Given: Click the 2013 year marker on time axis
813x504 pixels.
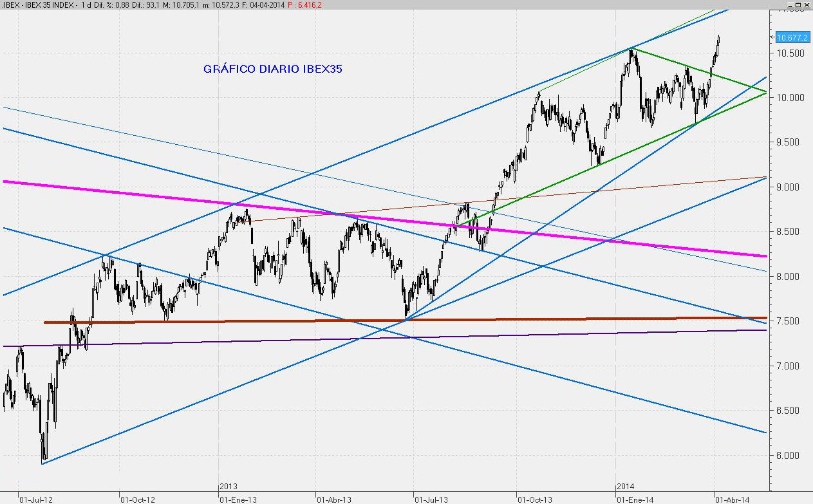Looking at the screenshot, I should pyautogui.click(x=229, y=487).
